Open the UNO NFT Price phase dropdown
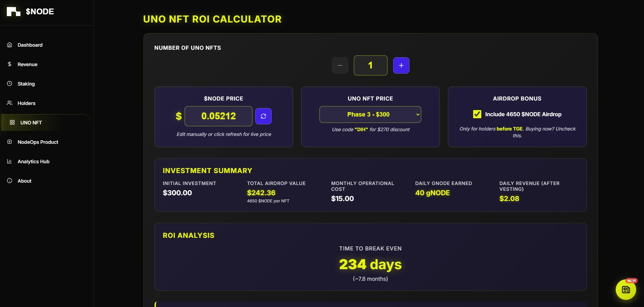 370,114
